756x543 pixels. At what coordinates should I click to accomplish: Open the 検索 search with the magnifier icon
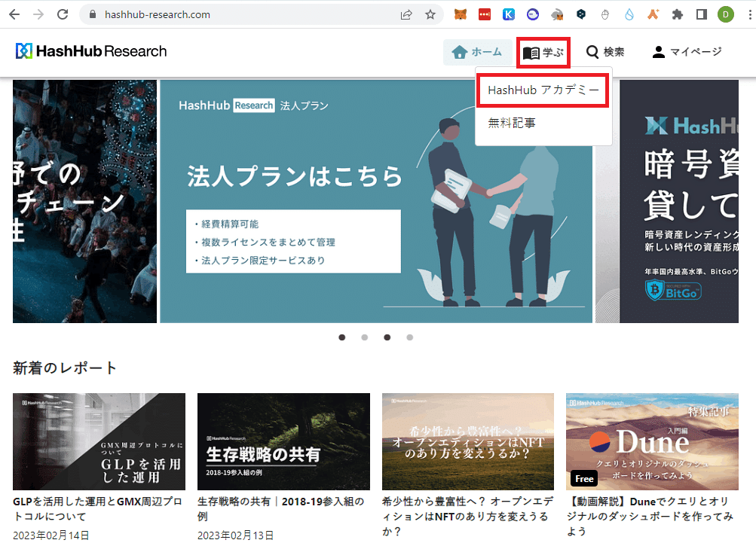[x=605, y=51]
